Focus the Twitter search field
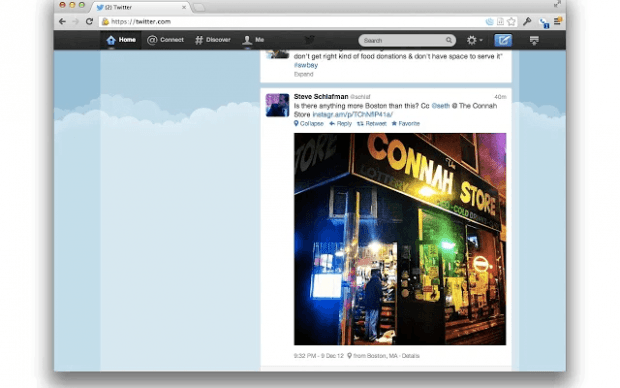 click(x=407, y=40)
